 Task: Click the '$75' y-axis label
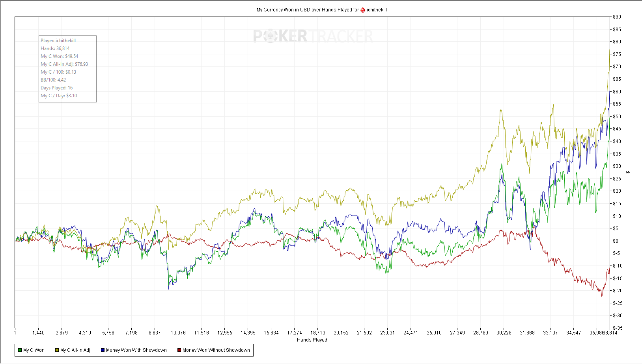(x=617, y=54)
